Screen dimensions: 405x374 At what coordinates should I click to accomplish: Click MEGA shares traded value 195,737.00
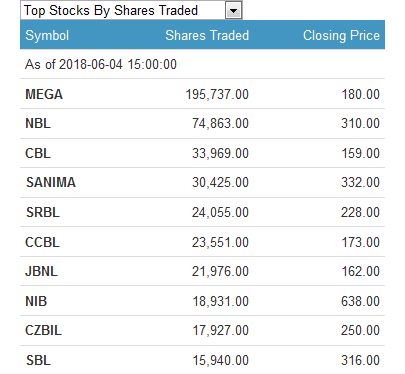tap(217, 94)
